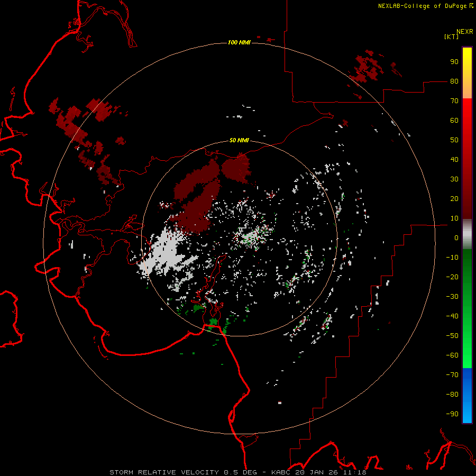Click the 50 NMI range ring label
The image size is (476, 476).
click(239, 140)
